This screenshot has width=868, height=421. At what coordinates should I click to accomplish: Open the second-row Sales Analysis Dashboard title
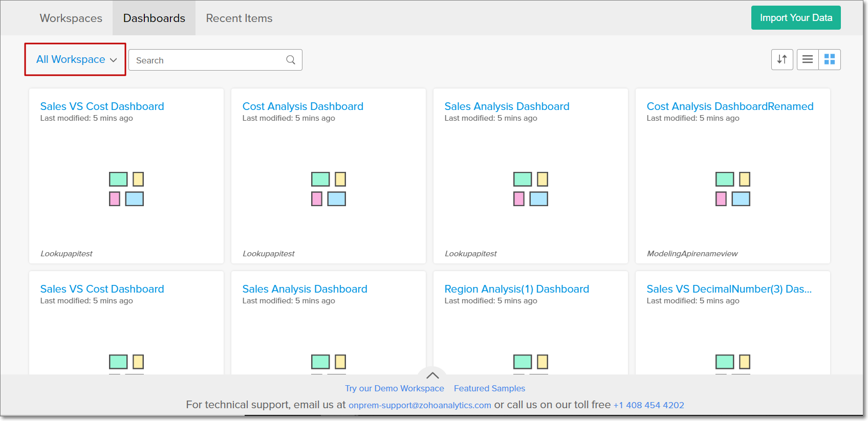(305, 289)
